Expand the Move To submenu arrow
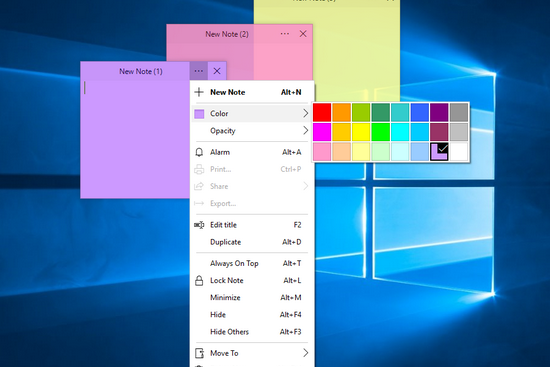This screenshot has height=367, width=550. tap(306, 353)
